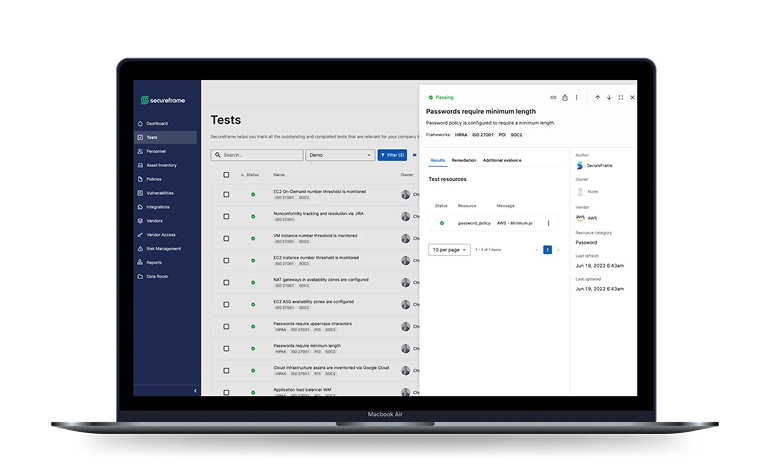Switch to the Remediation tab
The image size is (769, 469).
click(x=464, y=160)
